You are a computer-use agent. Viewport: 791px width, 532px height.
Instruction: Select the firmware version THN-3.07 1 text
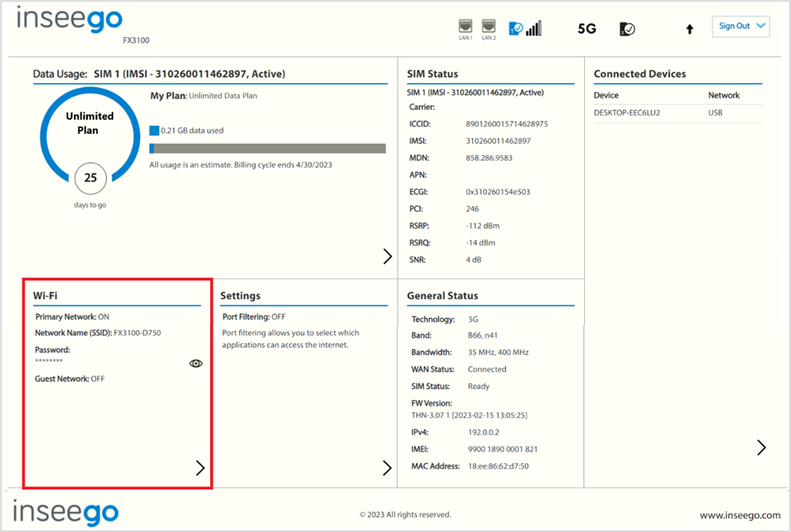pos(469,415)
